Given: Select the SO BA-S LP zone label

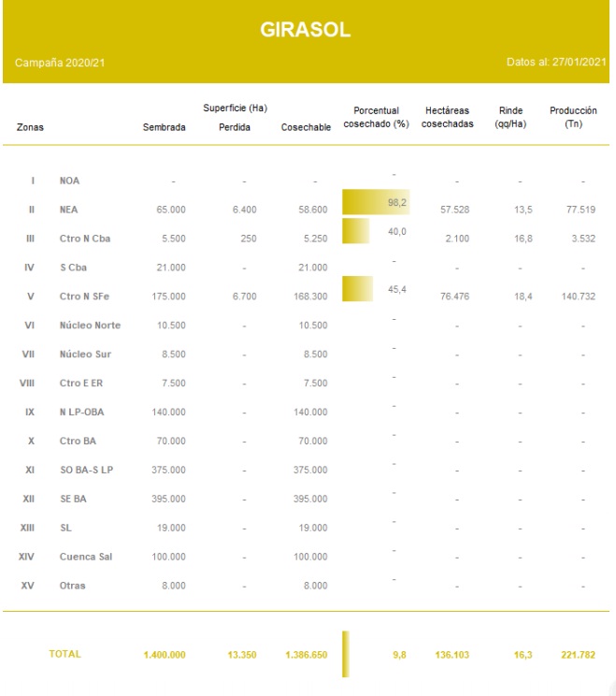Looking at the screenshot, I should pyautogui.click(x=86, y=470).
